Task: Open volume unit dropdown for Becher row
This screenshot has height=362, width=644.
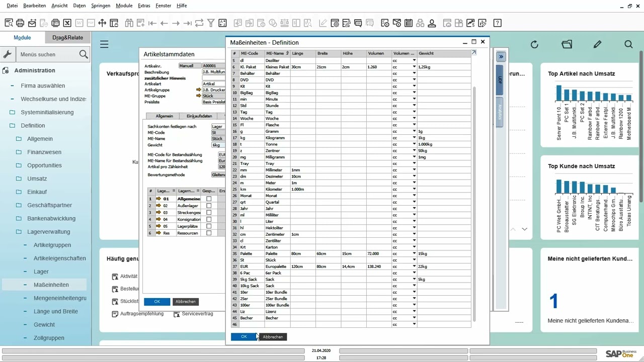Action: pyautogui.click(x=415, y=318)
